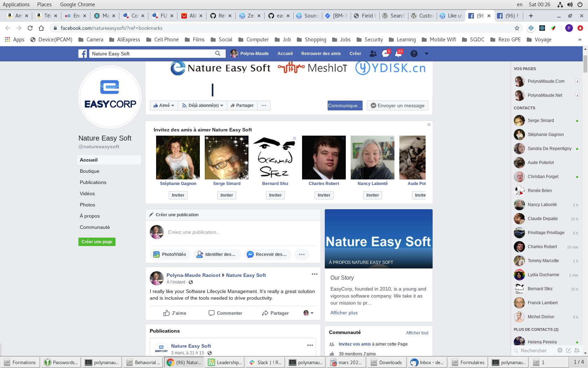The image size is (588, 368).
Task: Open the Help question mark icon
Action: pyautogui.click(x=414, y=54)
